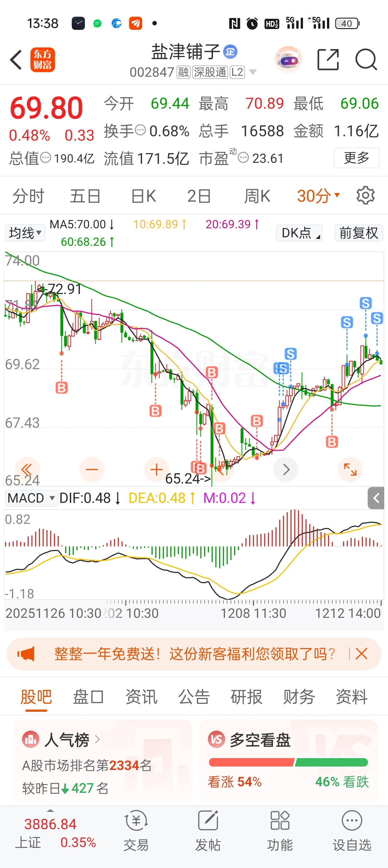The width and height of the screenshot is (388, 868).
Task: Switch to 周K chart tab
Action: (x=257, y=196)
